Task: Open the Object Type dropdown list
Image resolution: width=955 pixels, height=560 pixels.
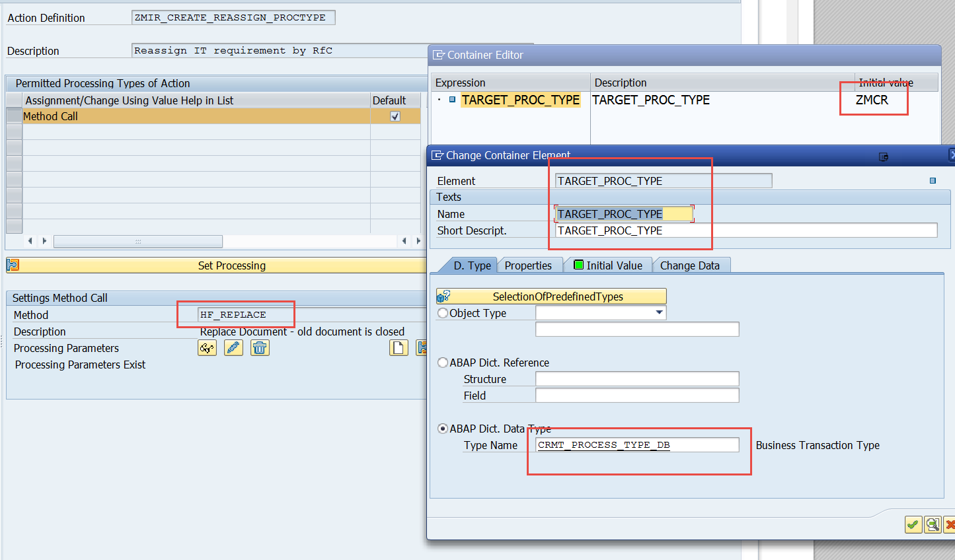Action: click(x=659, y=313)
